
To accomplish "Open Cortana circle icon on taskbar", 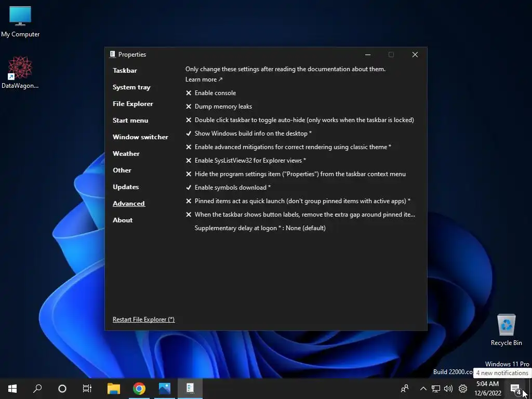I will [x=62, y=388].
